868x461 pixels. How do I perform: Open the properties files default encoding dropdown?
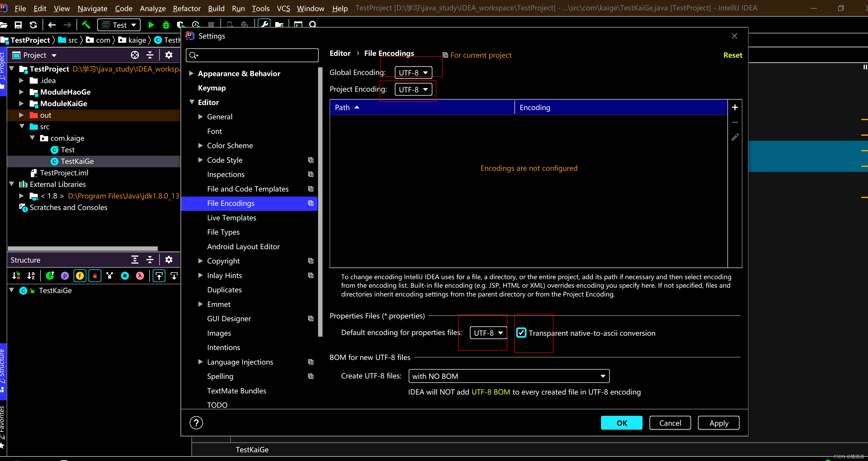[x=488, y=333]
